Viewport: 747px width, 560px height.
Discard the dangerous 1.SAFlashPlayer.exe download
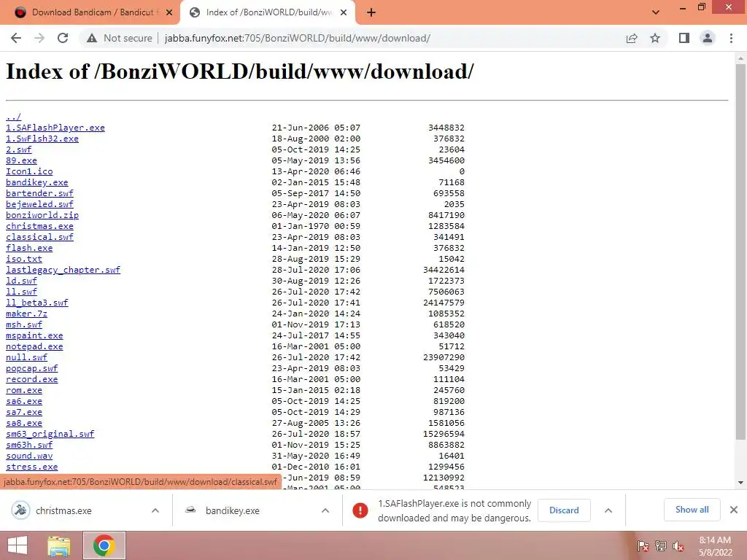564,510
